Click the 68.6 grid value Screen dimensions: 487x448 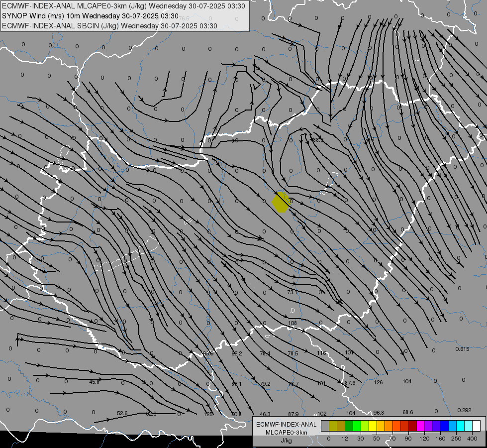pos(408,412)
